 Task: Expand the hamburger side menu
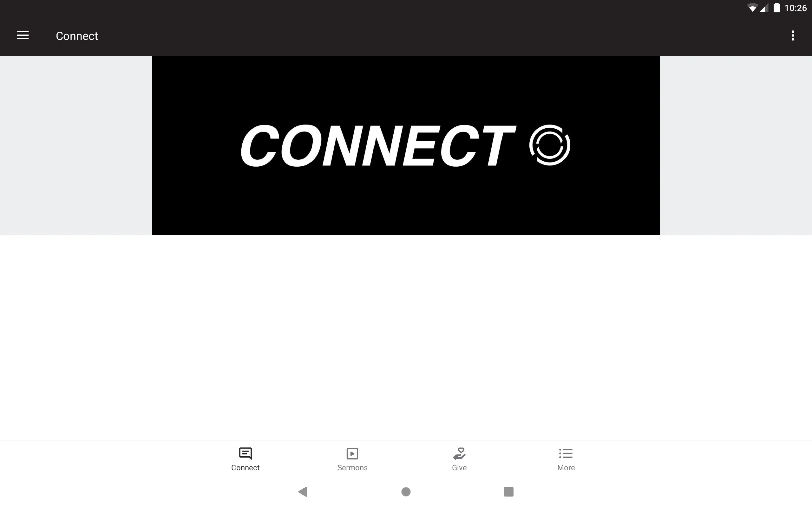(x=23, y=35)
